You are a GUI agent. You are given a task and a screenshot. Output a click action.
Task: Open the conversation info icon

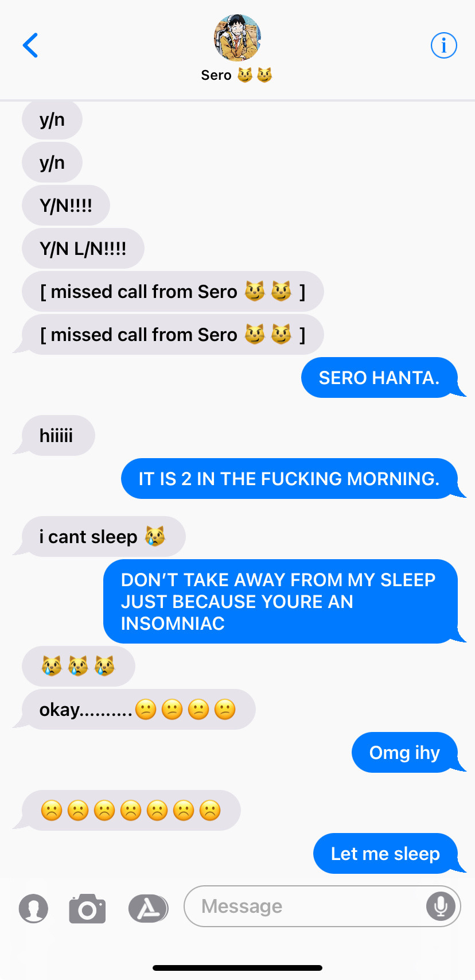click(x=444, y=45)
